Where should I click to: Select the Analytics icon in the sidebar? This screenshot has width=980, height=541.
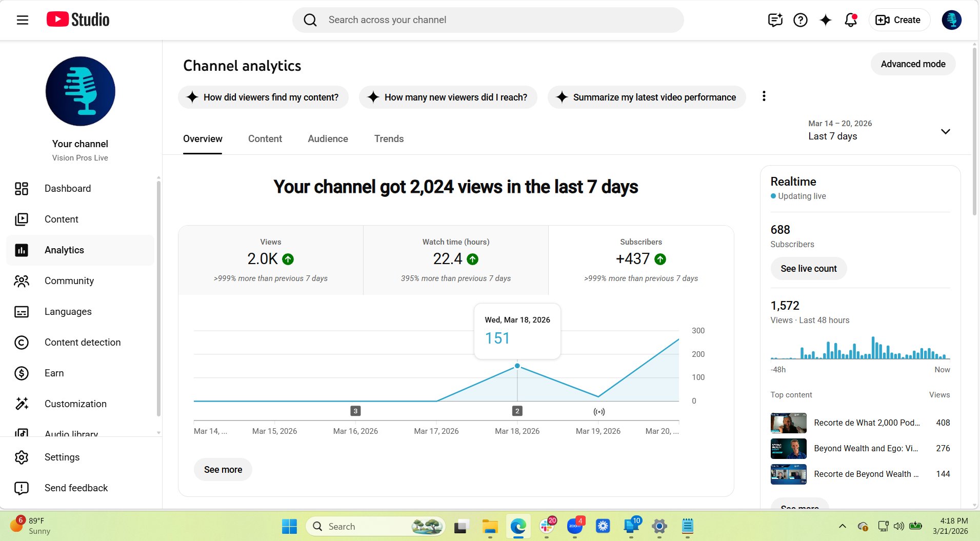pyautogui.click(x=22, y=250)
